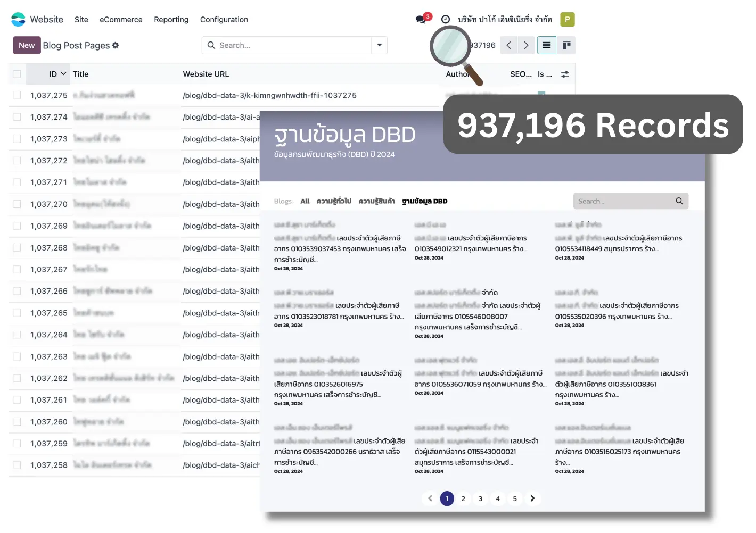Open the Configuration menu
Screen dimensions: 756x533
(224, 20)
